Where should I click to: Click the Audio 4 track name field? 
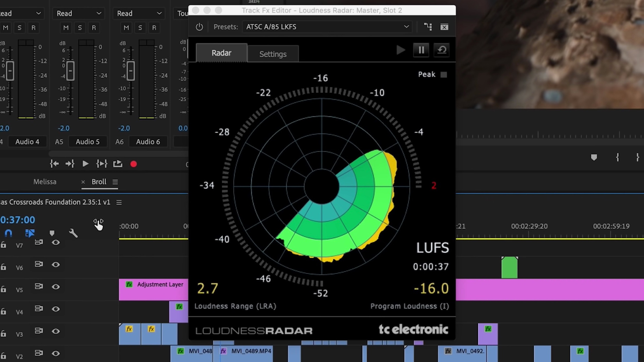click(27, 142)
